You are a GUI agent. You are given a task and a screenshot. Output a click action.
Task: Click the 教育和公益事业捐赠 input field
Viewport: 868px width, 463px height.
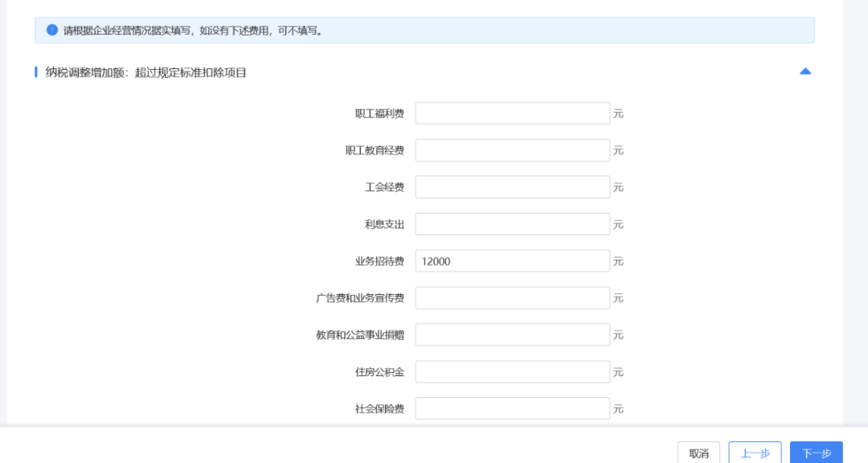512,334
